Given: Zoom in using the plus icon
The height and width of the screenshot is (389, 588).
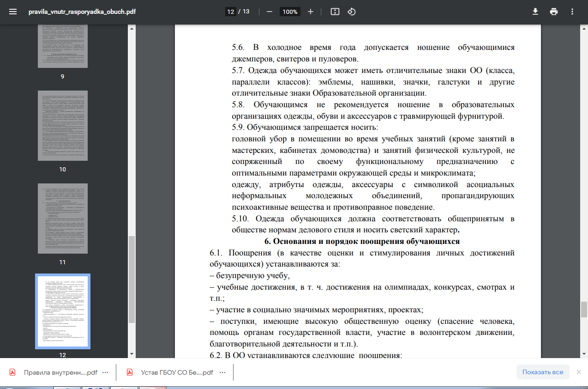Looking at the screenshot, I should 311,12.
